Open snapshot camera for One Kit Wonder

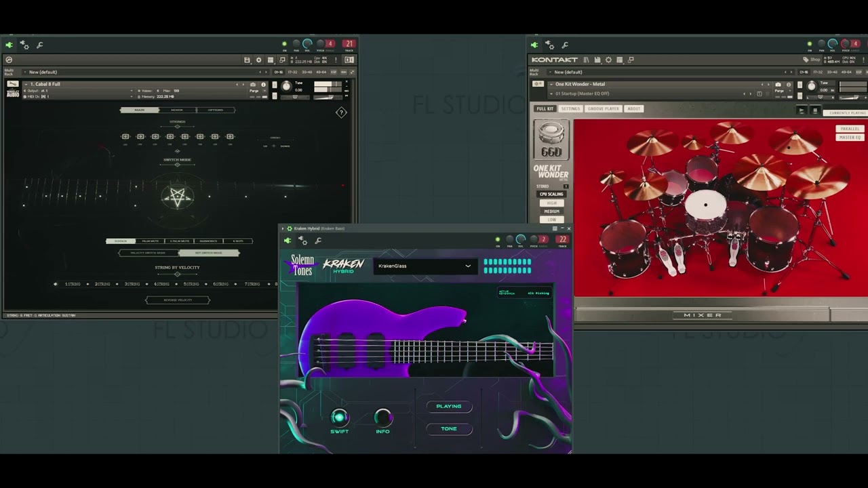778,85
